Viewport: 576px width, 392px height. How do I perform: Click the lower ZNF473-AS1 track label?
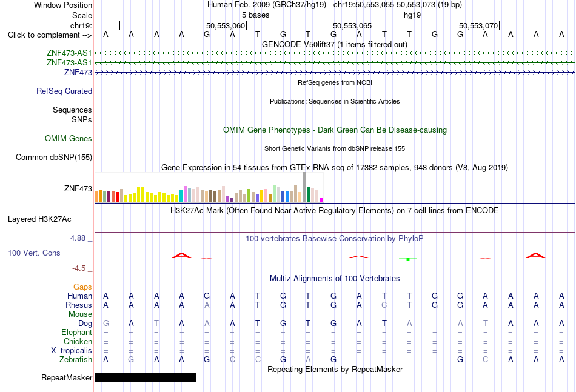[x=69, y=63]
